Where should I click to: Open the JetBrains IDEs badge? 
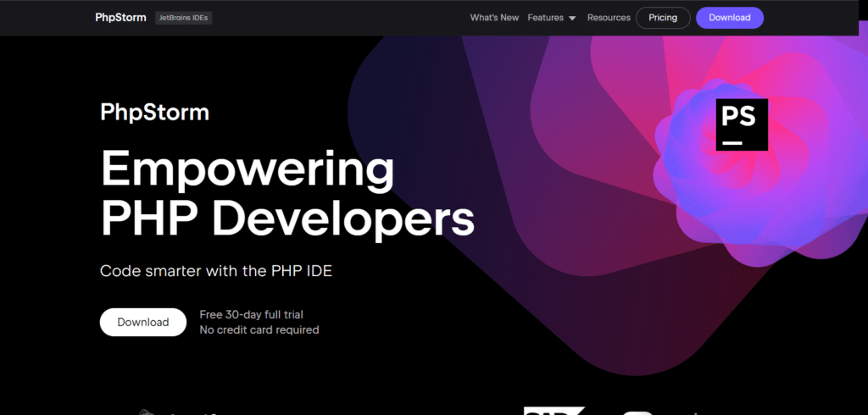(x=183, y=18)
